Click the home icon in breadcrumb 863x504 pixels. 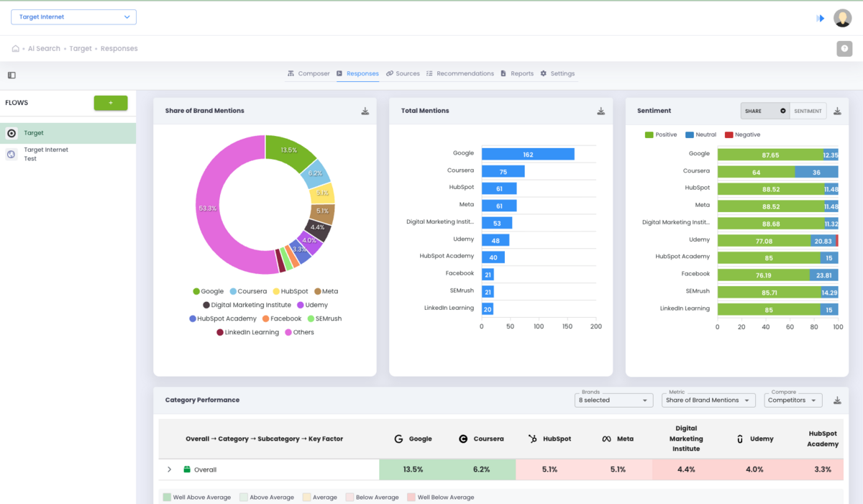(15, 49)
